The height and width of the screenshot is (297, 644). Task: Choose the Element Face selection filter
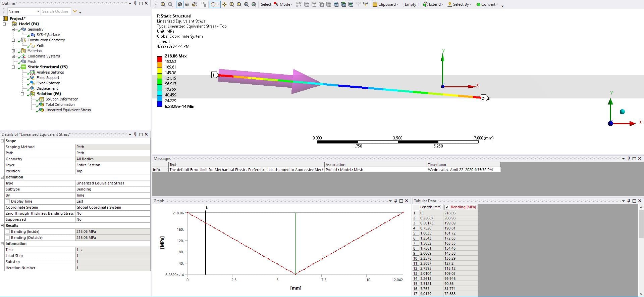[x=343, y=4]
